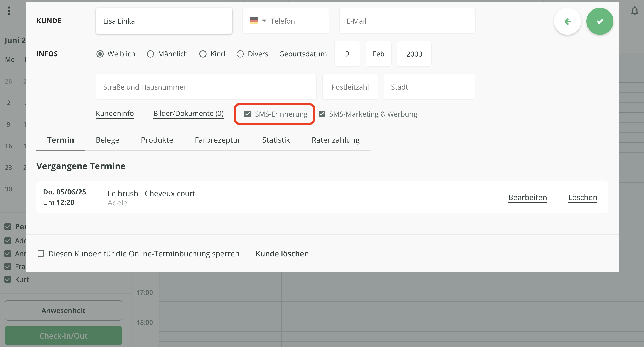Click the Anwesenheit button in the sidebar
Image resolution: width=644 pixels, height=347 pixels.
[63, 311]
